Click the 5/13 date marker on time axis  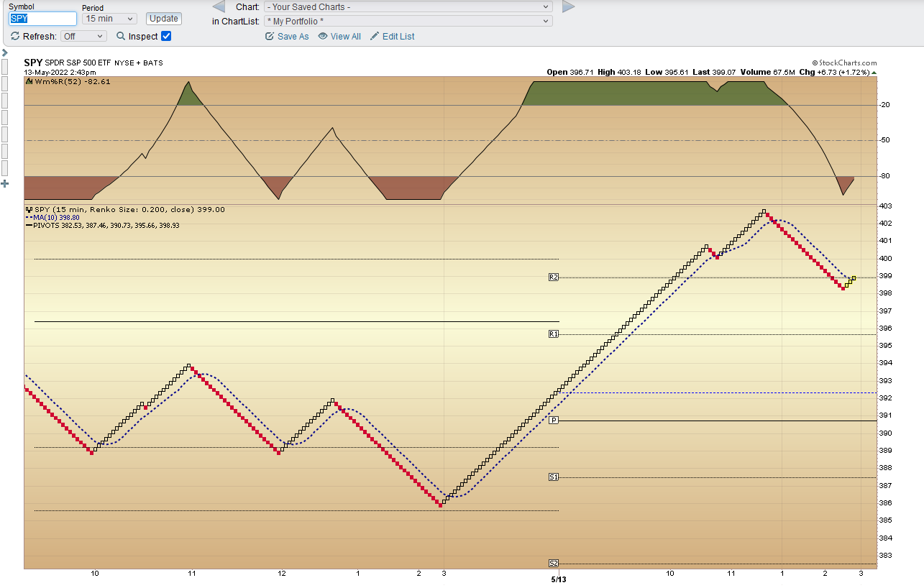pyautogui.click(x=559, y=579)
